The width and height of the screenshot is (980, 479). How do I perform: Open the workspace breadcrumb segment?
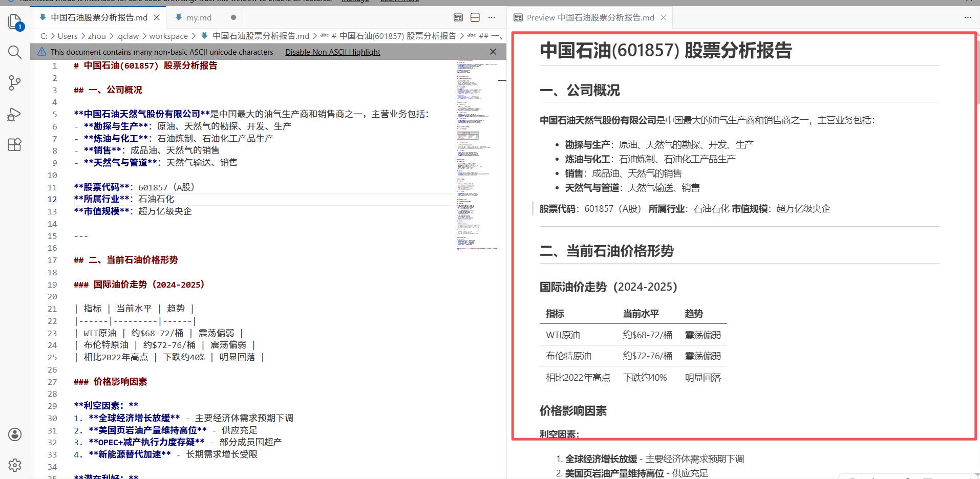[168, 36]
